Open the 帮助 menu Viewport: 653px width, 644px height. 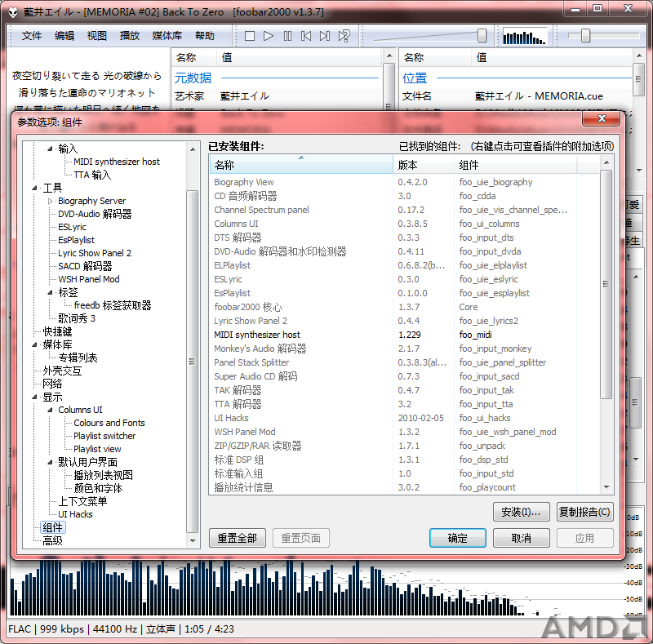[205, 36]
